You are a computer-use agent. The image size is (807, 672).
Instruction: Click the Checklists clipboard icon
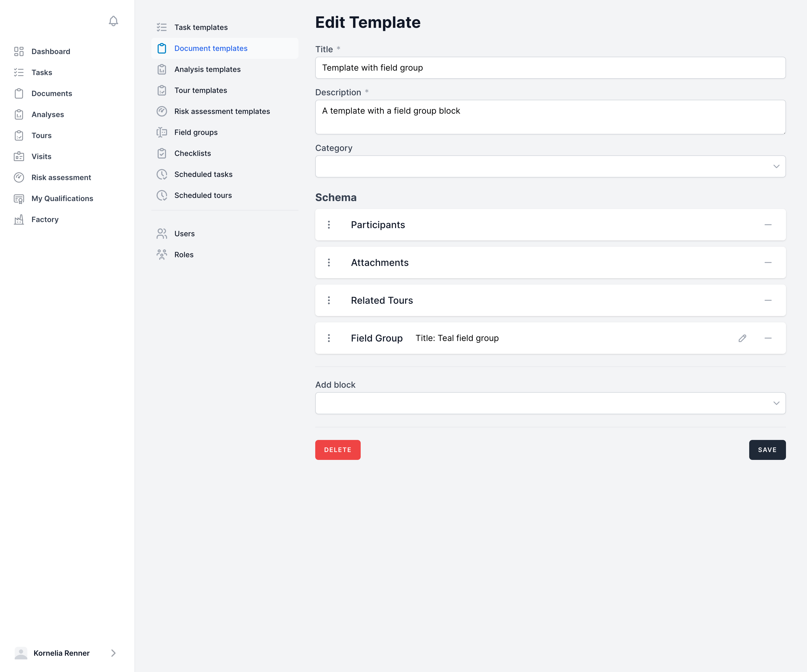point(162,153)
